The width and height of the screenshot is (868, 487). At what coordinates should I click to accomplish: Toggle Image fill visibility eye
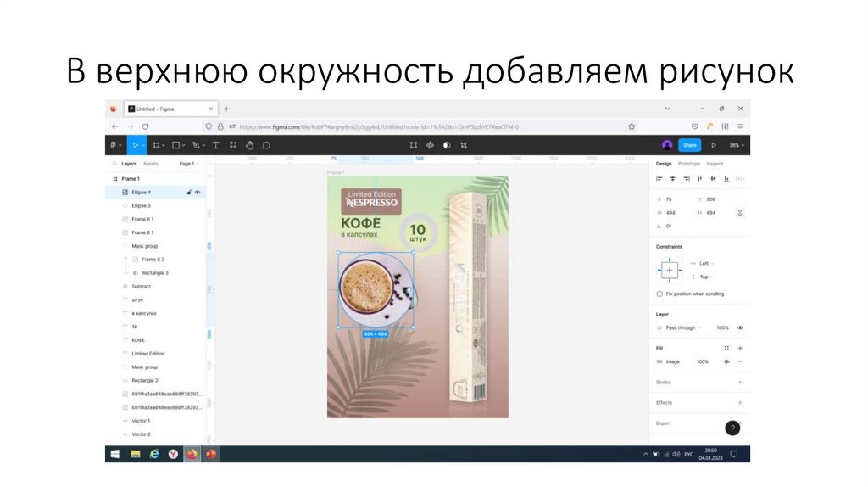tap(726, 361)
